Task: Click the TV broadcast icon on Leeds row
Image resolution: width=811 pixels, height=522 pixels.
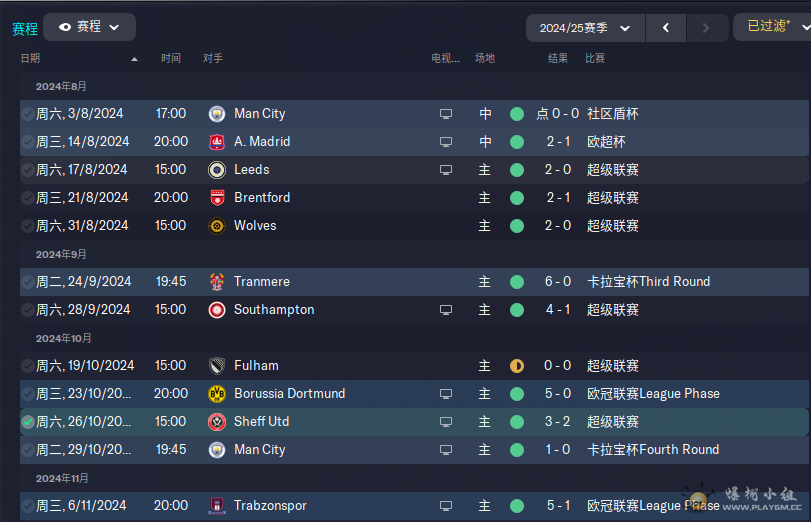Action: coord(446,170)
